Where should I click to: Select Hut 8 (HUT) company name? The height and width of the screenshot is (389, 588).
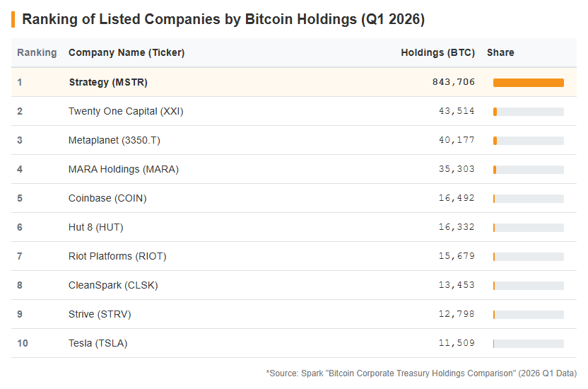click(95, 227)
